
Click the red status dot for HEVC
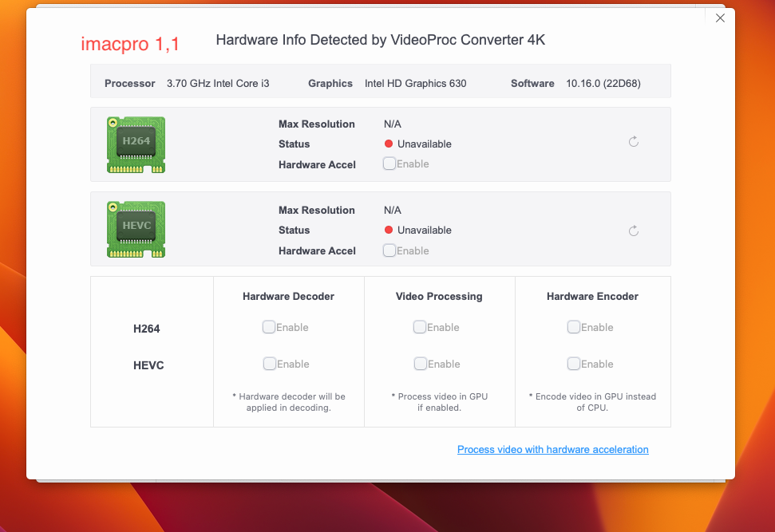[389, 230]
